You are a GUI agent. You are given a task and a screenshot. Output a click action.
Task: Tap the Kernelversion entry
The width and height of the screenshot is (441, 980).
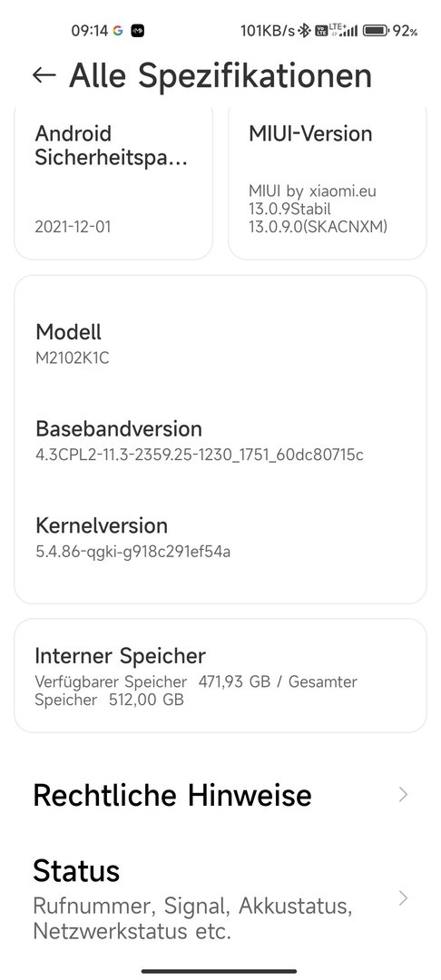tap(220, 537)
